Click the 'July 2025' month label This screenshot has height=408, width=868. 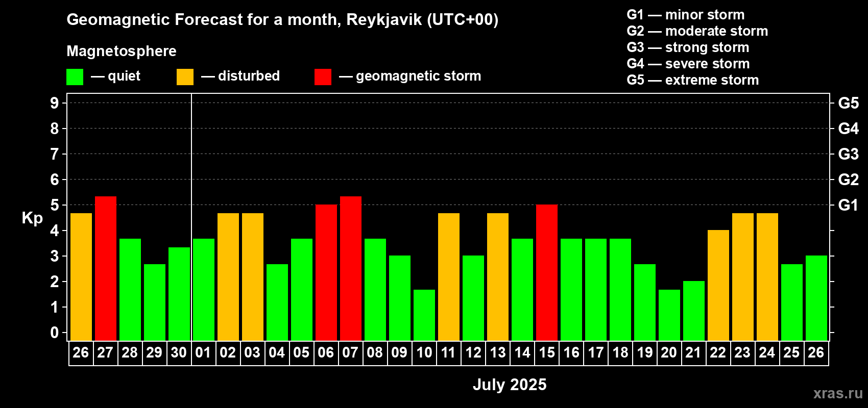coord(510,385)
